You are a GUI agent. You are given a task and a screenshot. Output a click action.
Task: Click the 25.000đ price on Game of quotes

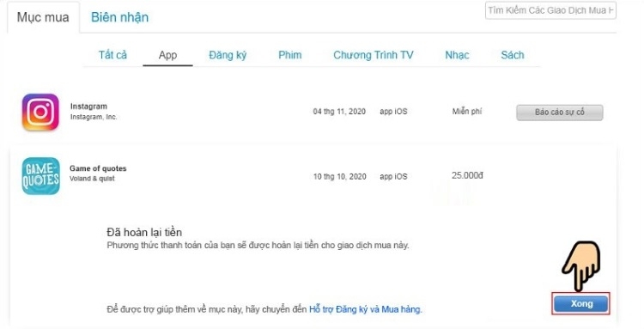467,176
